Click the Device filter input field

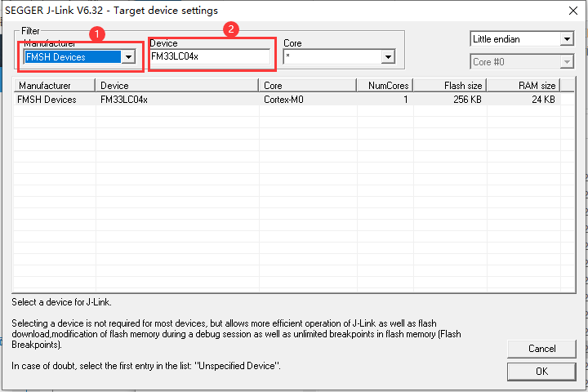[210, 56]
